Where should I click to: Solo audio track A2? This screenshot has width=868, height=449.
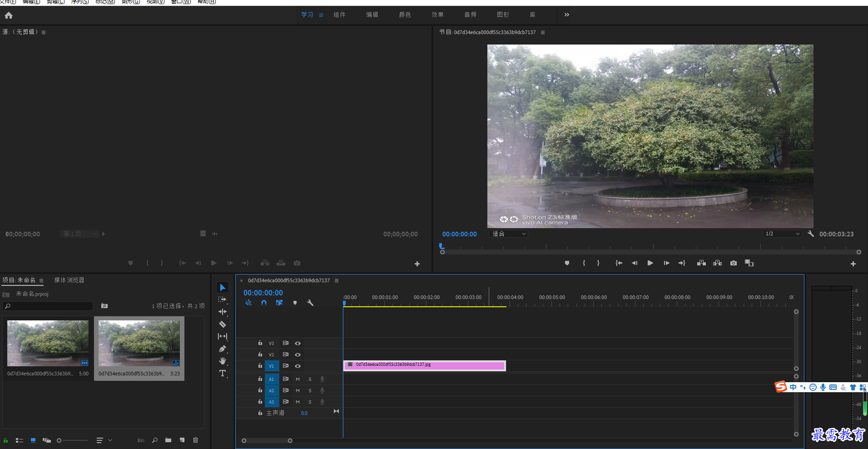click(310, 390)
